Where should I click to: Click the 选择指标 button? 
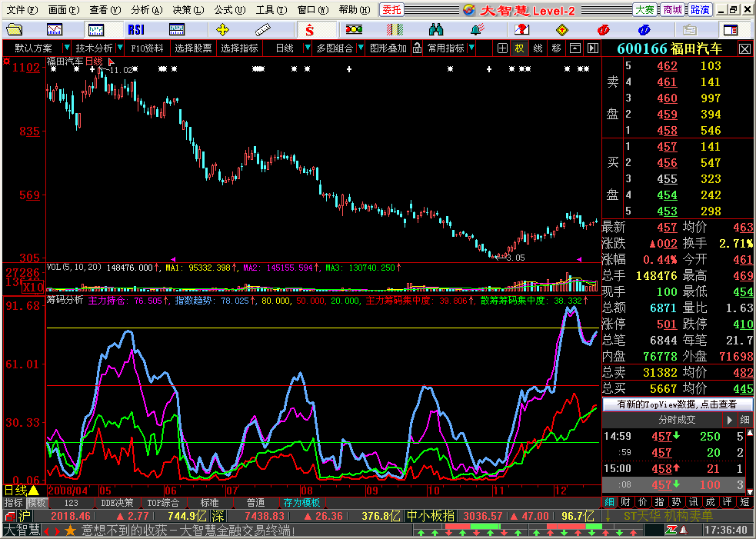240,48
